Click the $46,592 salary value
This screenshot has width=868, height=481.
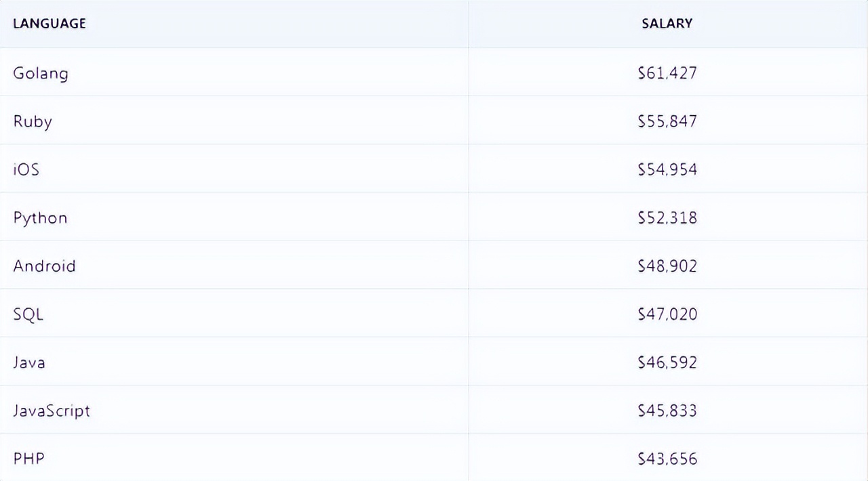click(x=667, y=362)
